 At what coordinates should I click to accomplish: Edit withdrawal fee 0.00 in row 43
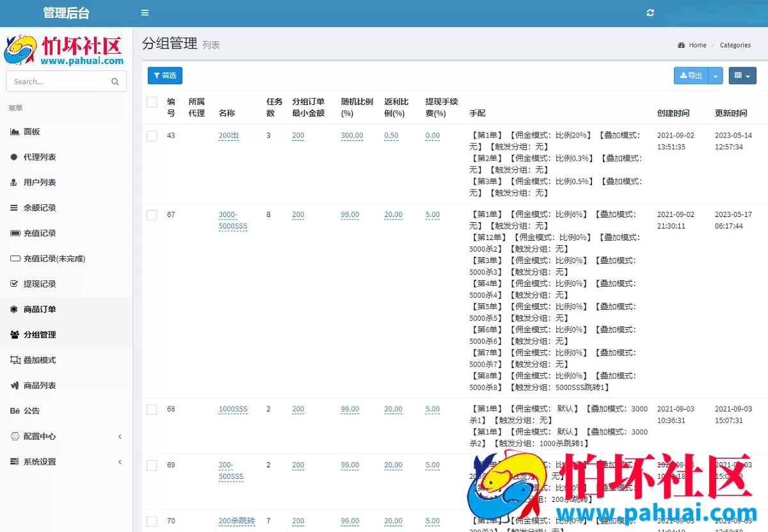(x=433, y=136)
